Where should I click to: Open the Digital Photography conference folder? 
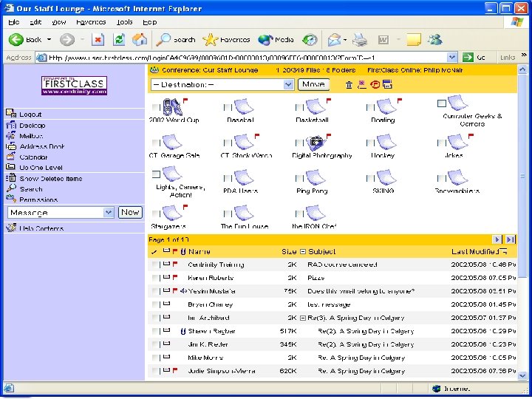coord(317,143)
